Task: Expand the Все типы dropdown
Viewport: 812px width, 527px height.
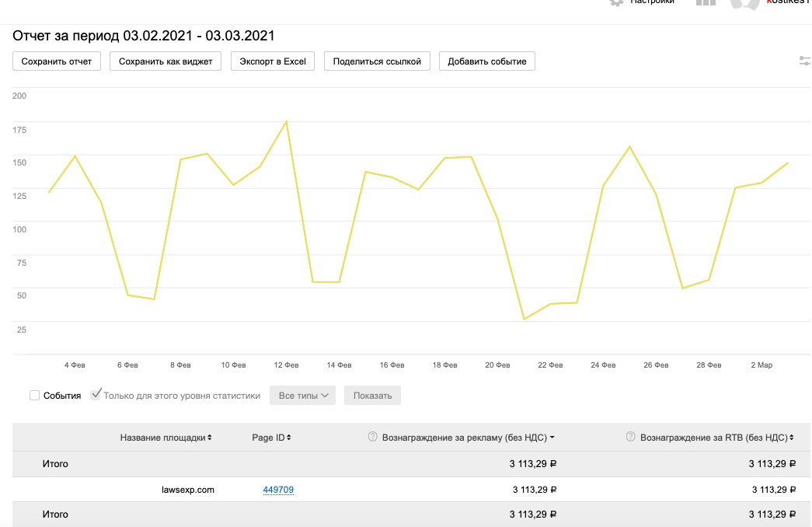Action: [x=303, y=396]
